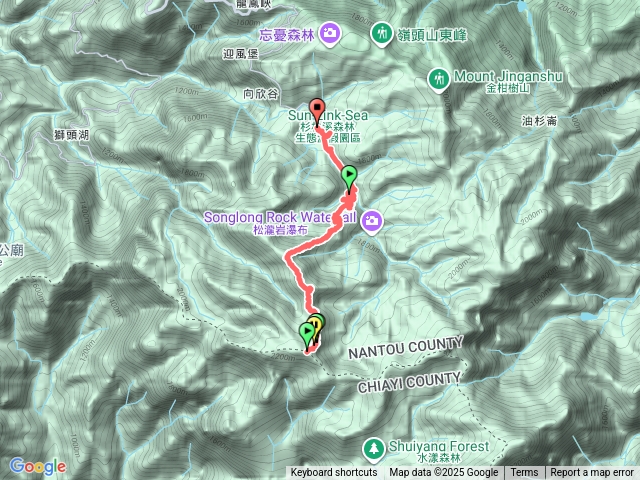Open the Google logo link
Image resolution: width=640 pixels, height=480 pixels.
pyautogui.click(x=38, y=466)
